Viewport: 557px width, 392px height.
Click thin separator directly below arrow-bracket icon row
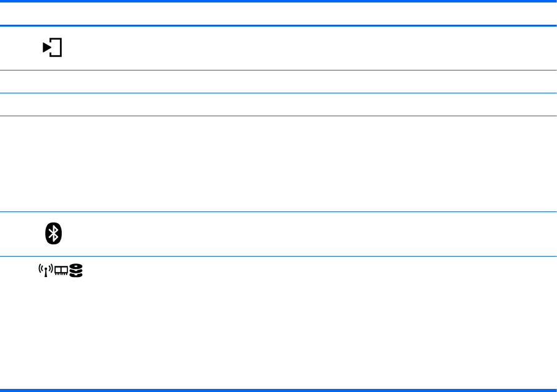tap(278, 70)
